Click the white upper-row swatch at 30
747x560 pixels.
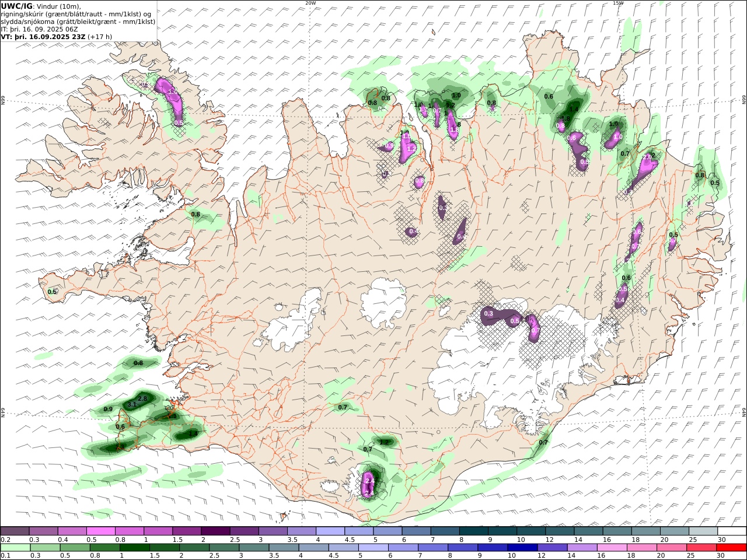pyautogui.click(x=731, y=531)
